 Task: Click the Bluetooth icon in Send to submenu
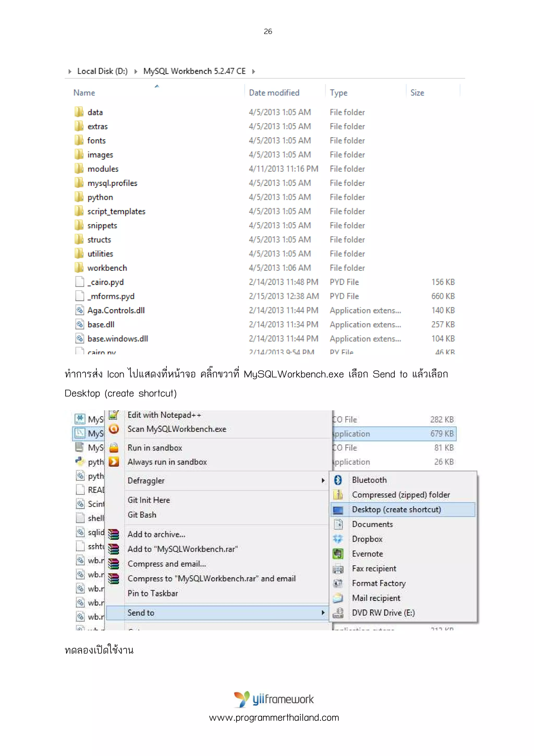click(x=338, y=480)
